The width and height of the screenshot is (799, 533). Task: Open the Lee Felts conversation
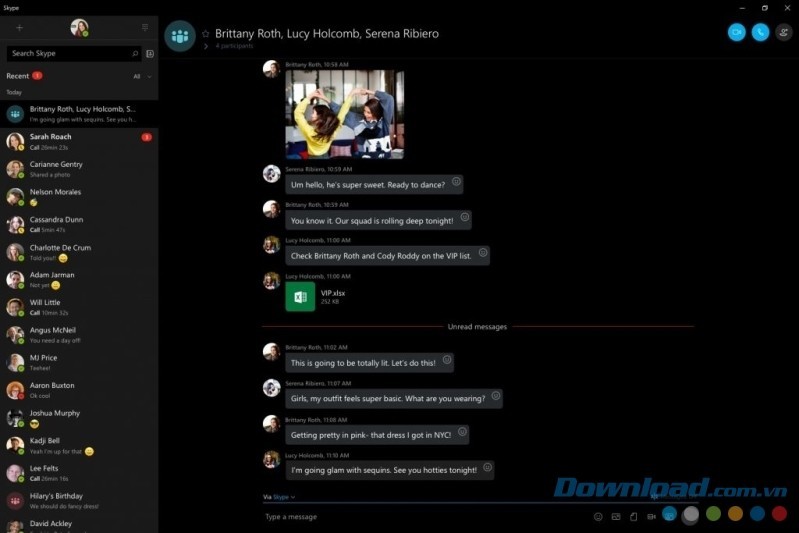pyautogui.click(x=79, y=473)
